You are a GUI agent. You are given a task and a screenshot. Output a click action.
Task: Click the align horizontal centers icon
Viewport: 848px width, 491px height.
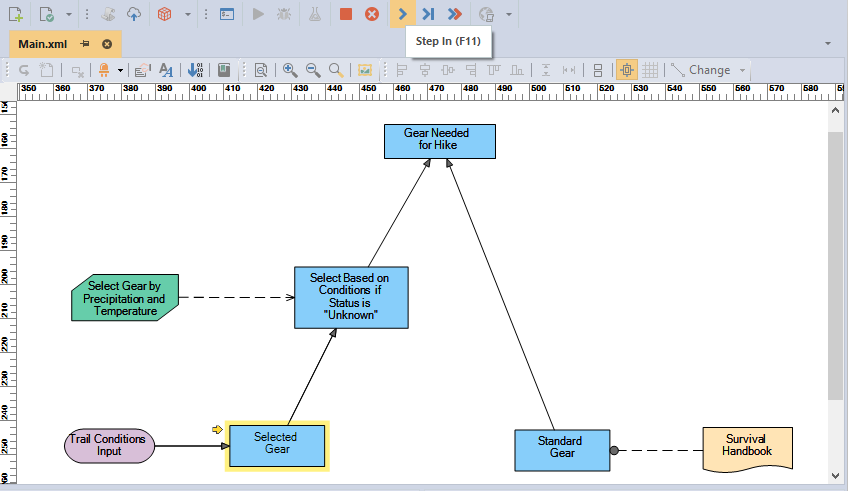coord(425,70)
